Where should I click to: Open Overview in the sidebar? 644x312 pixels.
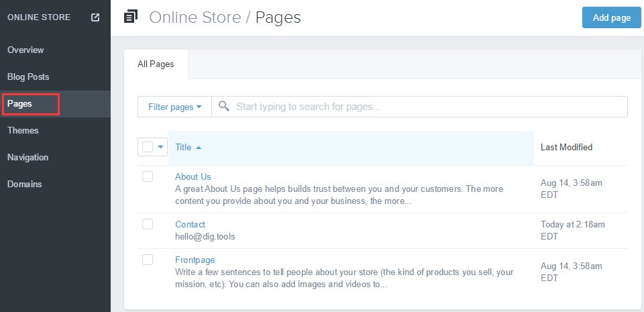tap(25, 50)
